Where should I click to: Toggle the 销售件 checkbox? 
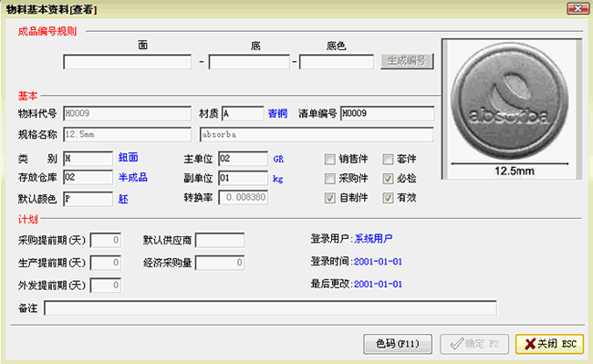tap(329, 159)
